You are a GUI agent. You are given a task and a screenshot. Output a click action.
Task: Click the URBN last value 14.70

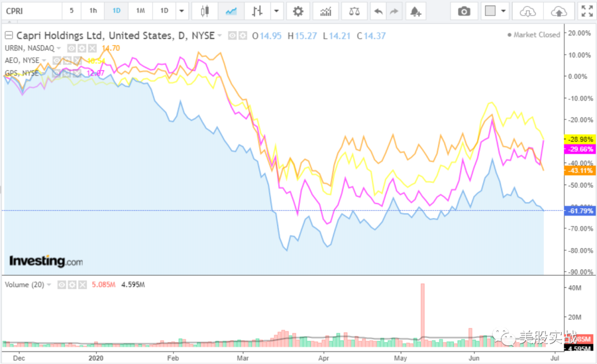[111, 48]
